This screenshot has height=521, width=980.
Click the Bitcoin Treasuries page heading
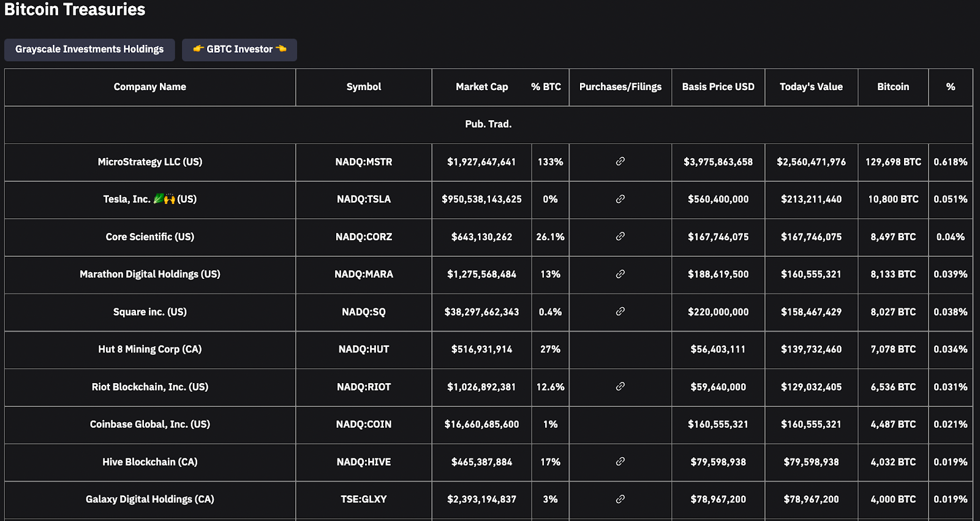75,9
